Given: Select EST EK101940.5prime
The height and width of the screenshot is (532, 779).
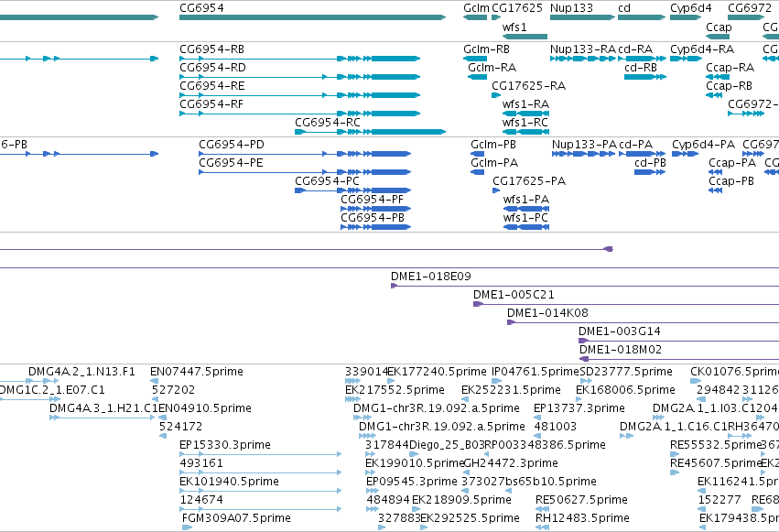Looking at the screenshot, I should click(260, 491).
